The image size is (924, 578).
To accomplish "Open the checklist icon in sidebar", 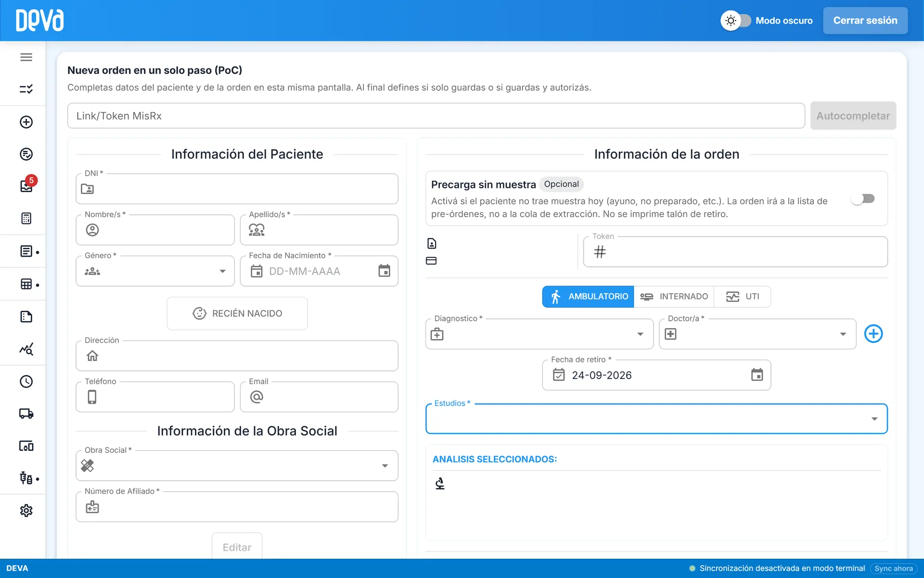I will [26, 89].
